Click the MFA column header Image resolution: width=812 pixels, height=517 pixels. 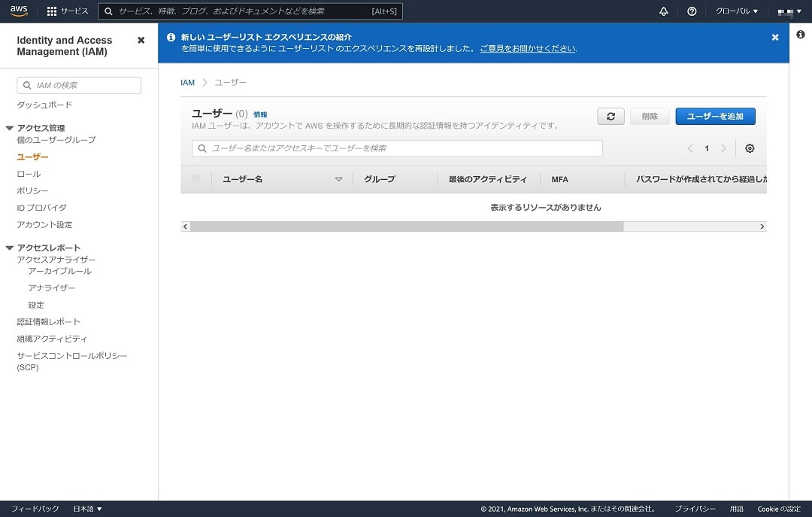coord(560,179)
